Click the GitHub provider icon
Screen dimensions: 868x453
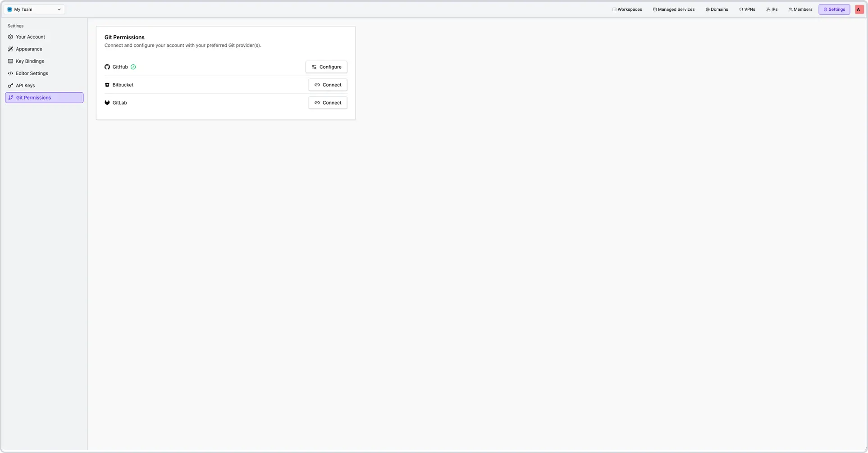click(107, 67)
